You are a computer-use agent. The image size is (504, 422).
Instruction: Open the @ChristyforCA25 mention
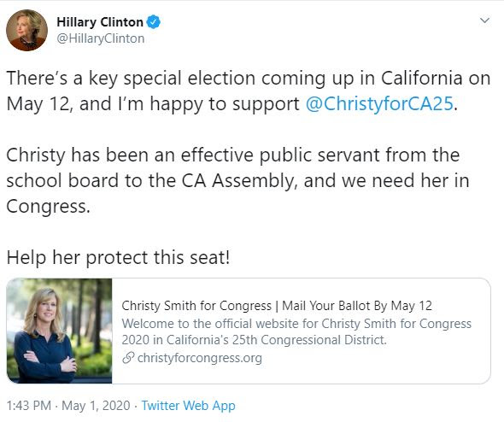tap(379, 104)
